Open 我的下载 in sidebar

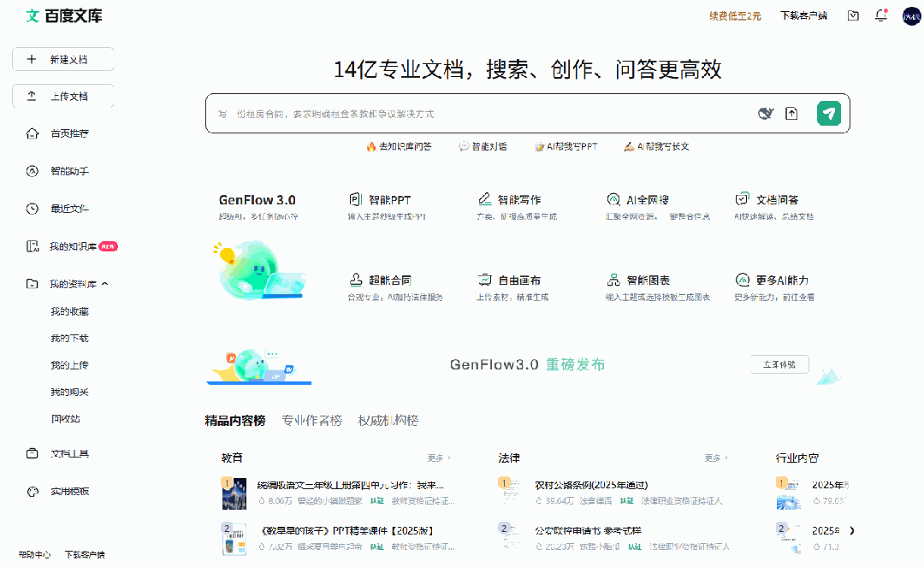point(69,338)
